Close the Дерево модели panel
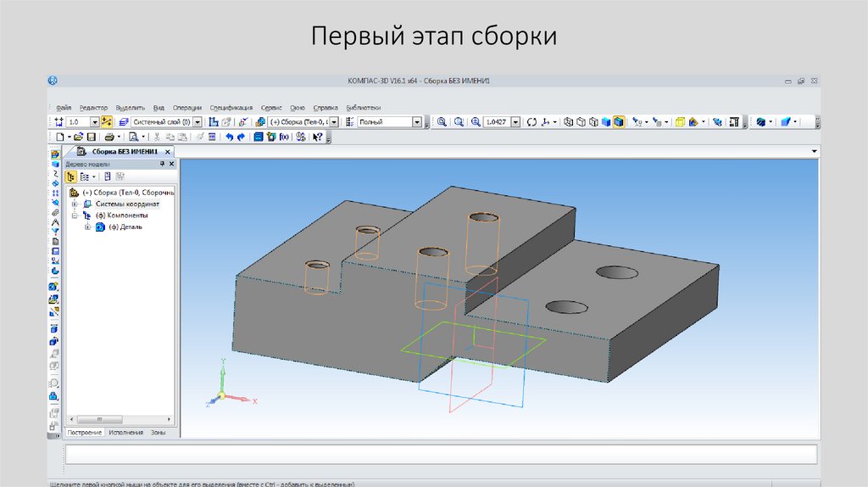This screenshot has width=868, height=487. [171, 164]
